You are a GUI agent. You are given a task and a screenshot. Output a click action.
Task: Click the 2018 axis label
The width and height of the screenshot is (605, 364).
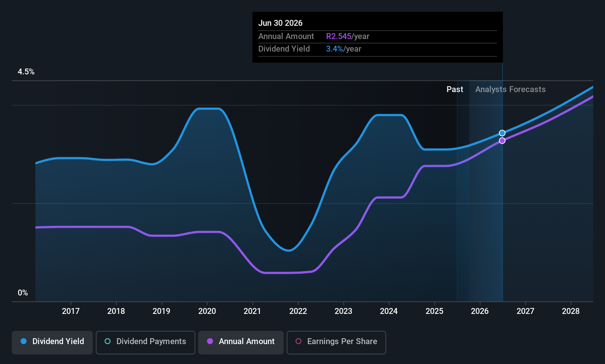pyautogui.click(x=116, y=311)
